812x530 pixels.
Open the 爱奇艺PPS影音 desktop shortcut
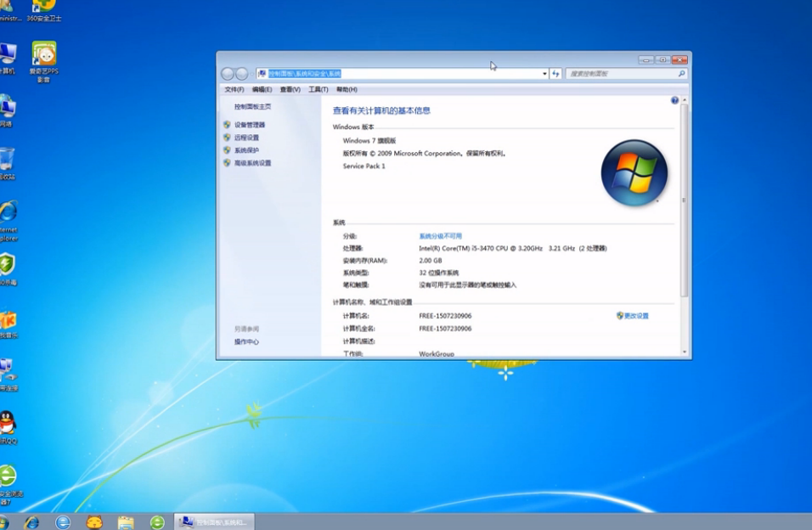pyautogui.click(x=43, y=56)
